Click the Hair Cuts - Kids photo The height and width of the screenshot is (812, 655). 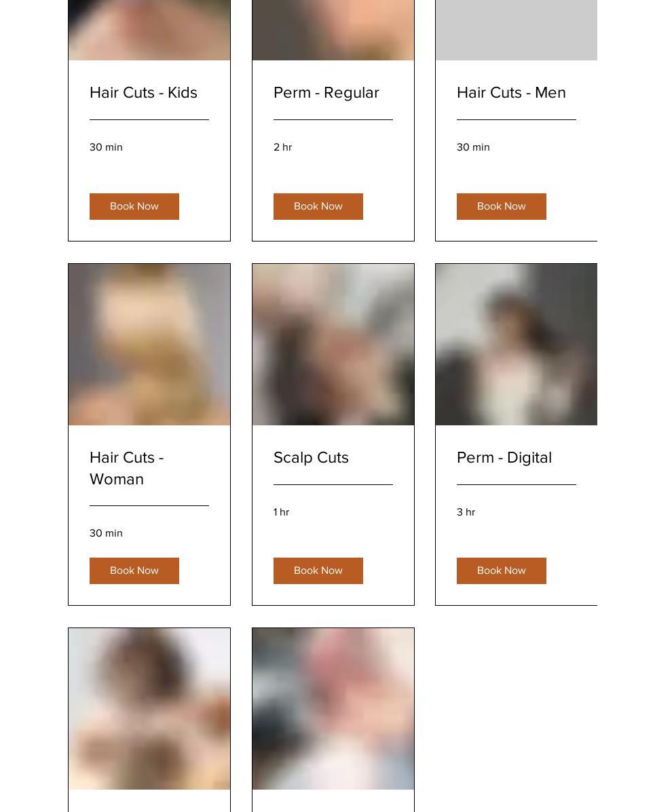point(149,30)
